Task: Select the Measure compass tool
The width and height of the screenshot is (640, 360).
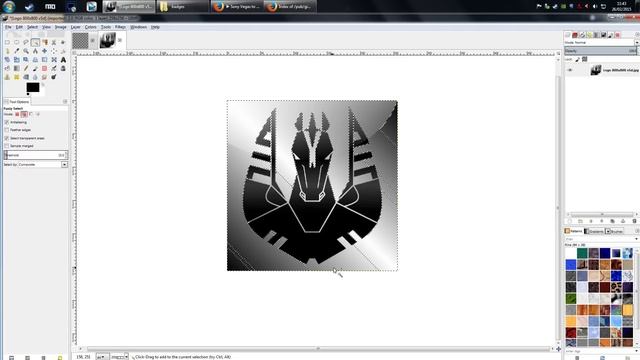Action: click(36, 51)
